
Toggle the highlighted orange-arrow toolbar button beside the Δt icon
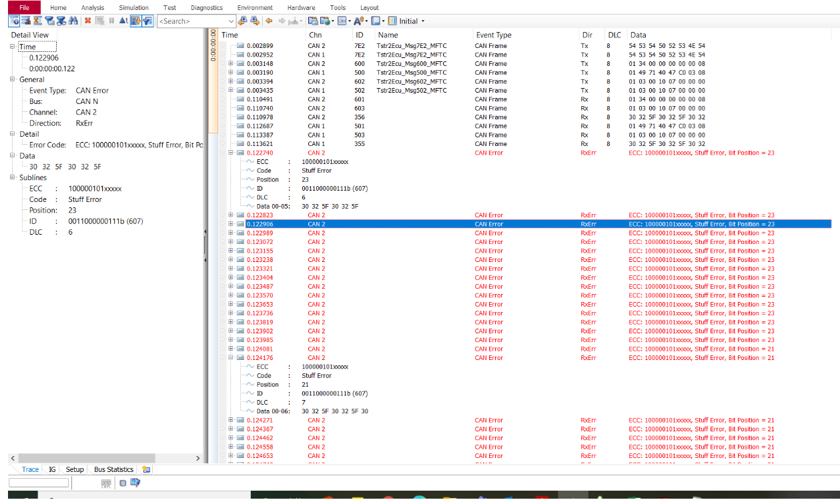[135, 21]
